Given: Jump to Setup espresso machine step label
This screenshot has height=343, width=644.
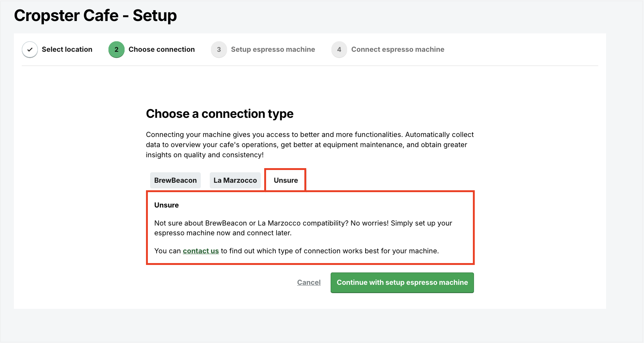Looking at the screenshot, I should (x=273, y=50).
